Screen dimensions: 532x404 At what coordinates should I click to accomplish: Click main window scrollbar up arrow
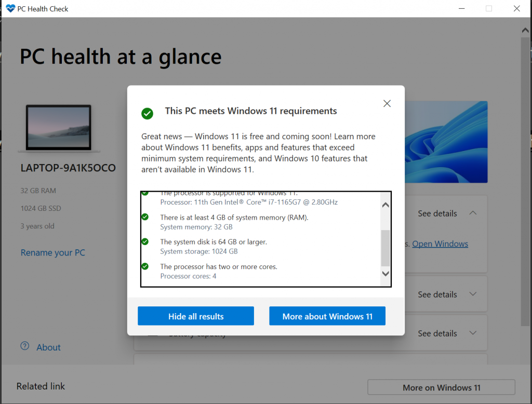525,31
